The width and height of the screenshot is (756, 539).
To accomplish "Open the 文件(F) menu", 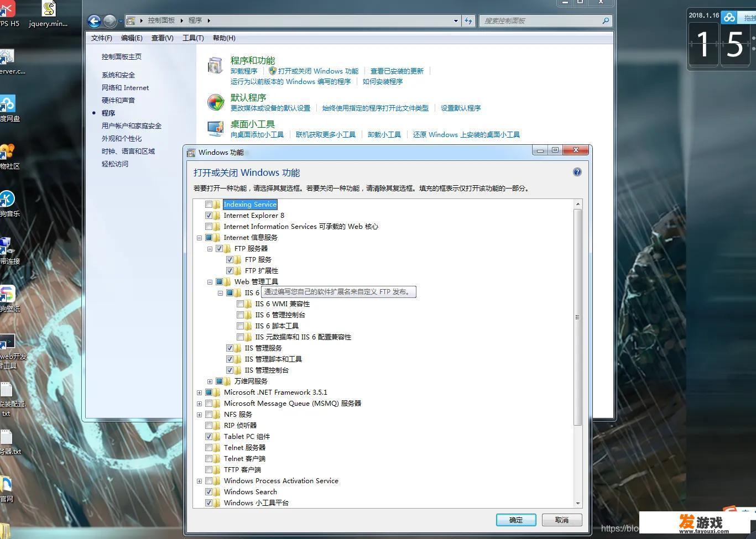I will pyautogui.click(x=101, y=38).
